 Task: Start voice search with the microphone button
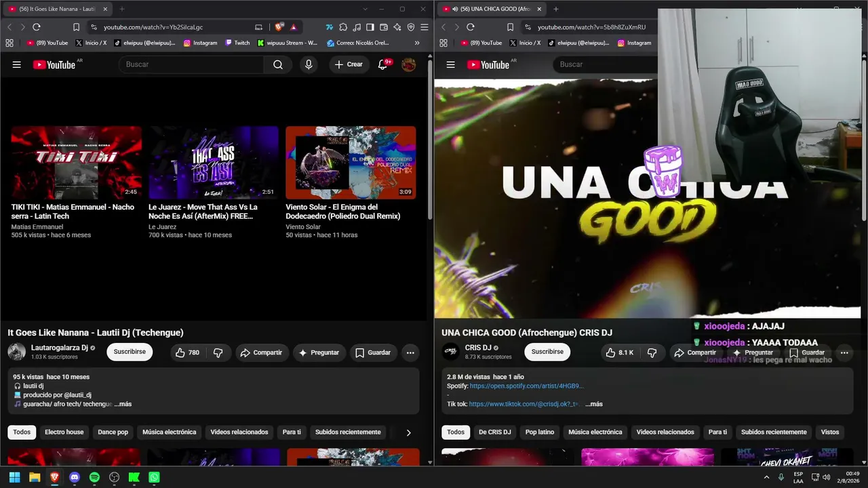(309, 64)
